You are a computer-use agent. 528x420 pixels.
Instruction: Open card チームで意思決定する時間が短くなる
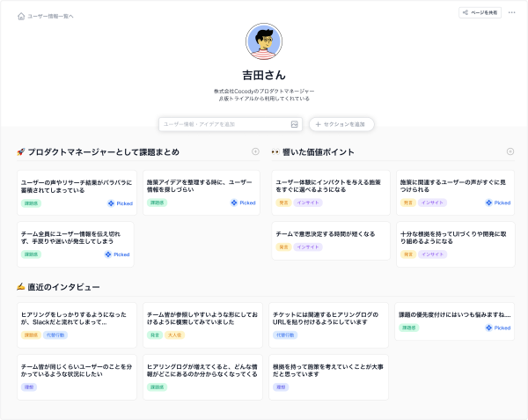coord(331,241)
